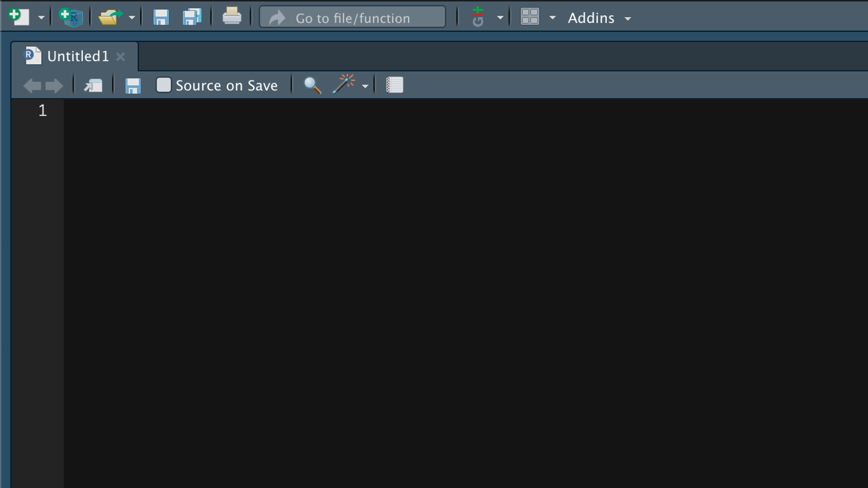868x488 pixels.
Task: Click the workspace panes grid icon
Action: pyautogui.click(x=530, y=17)
